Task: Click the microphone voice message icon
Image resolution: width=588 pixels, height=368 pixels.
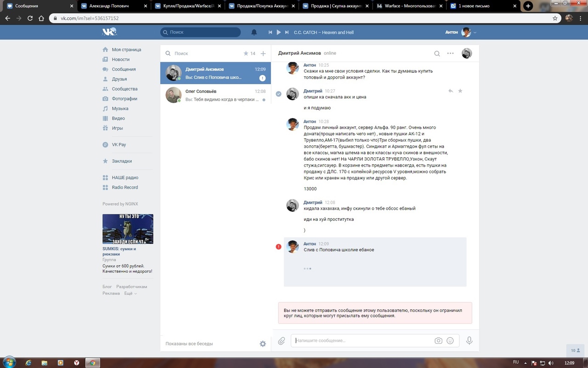Action: [469, 341]
